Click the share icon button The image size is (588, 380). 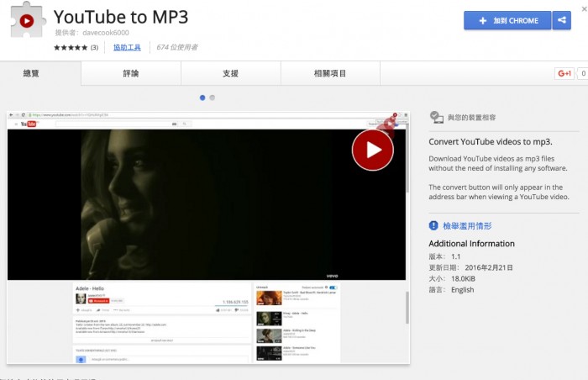[x=561, y=20]
